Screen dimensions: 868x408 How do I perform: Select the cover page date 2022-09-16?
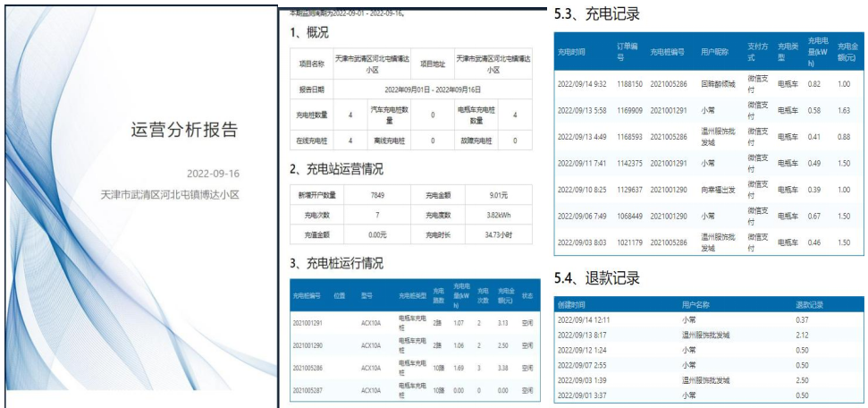(213, 174)
